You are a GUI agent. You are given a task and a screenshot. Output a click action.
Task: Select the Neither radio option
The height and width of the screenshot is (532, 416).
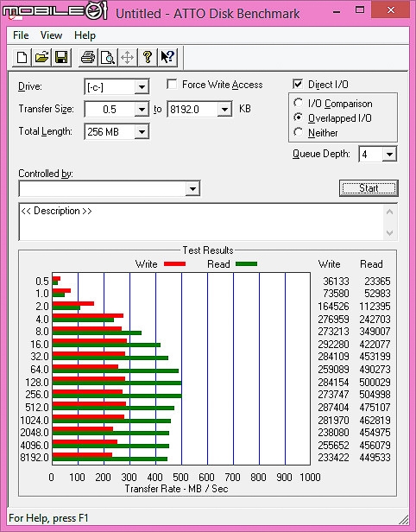298,132
